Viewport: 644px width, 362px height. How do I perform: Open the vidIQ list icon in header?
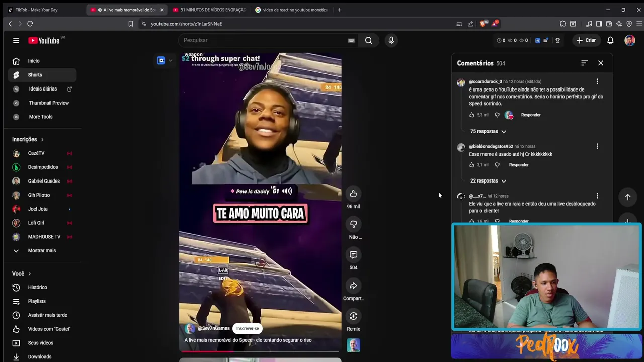coord(546,40)
